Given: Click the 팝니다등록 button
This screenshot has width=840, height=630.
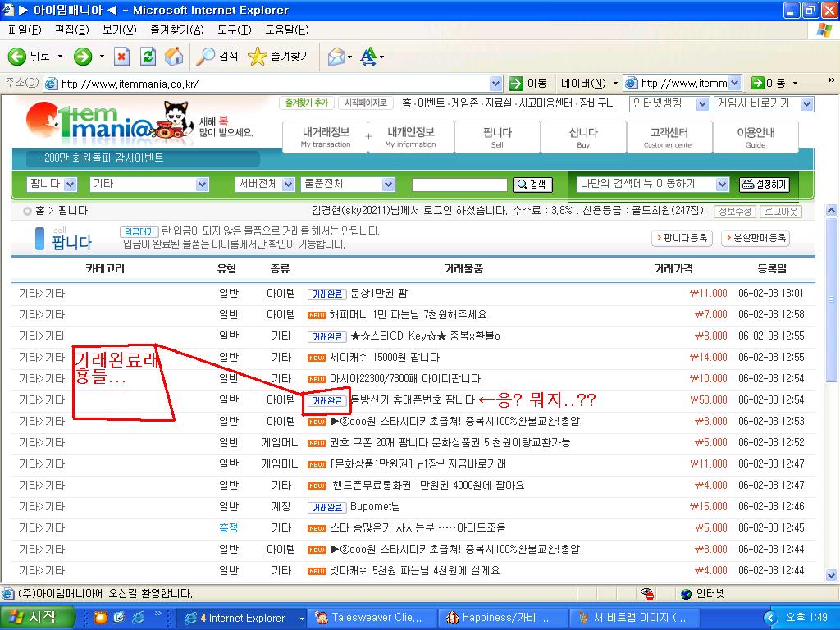Looking at the screenshot, I should pos(682,238).
